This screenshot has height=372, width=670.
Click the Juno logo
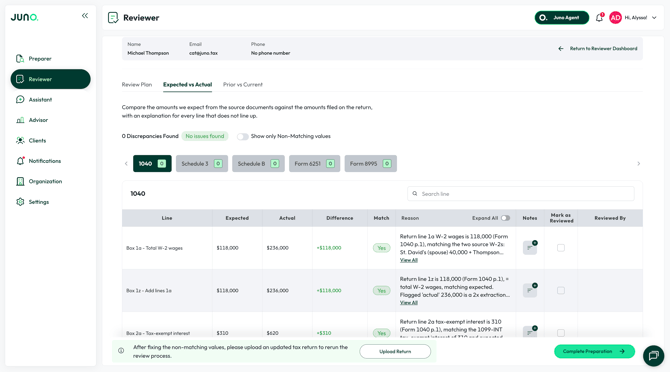pos(24,17)
